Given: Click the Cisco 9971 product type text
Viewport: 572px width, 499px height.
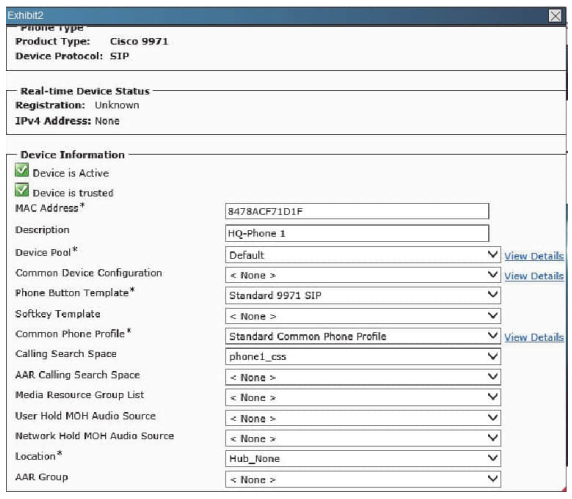Looking at the screenshot, I should (x=139, y=41).
